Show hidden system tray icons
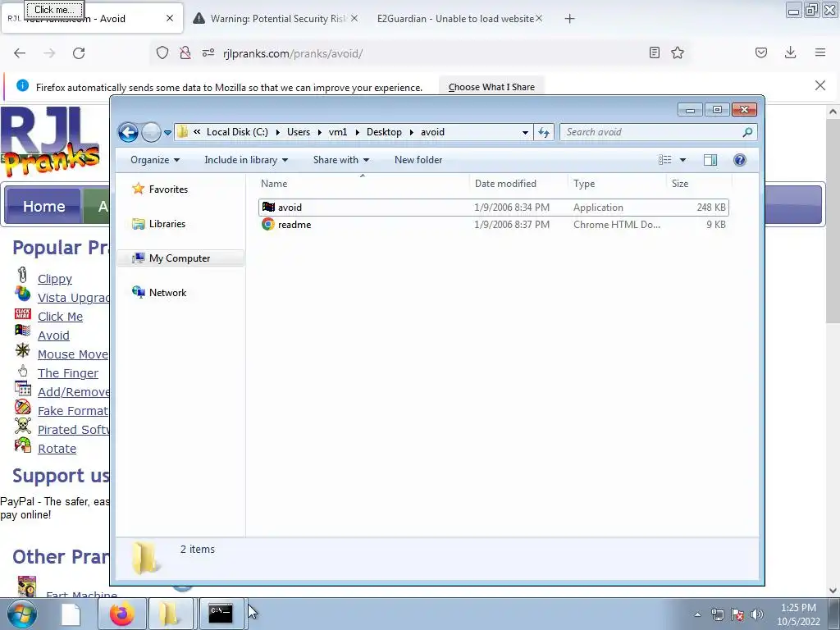840x630 pixels. coord(697,614)
